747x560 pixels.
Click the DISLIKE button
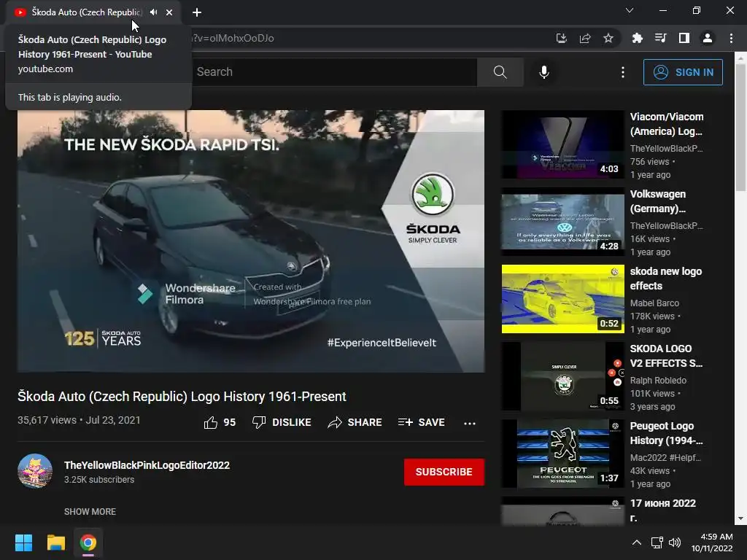point(282,422)
